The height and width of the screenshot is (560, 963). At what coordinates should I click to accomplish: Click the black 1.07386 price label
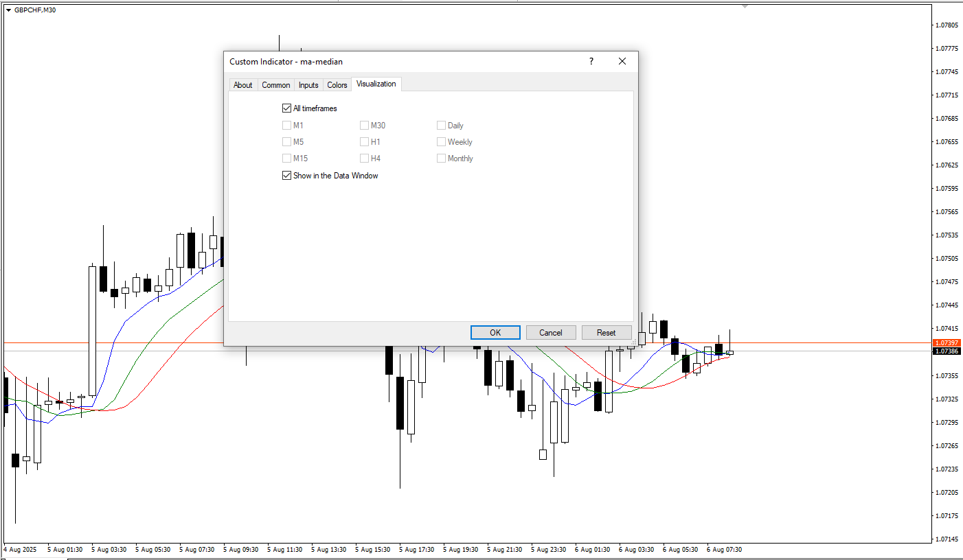point(946,351)
